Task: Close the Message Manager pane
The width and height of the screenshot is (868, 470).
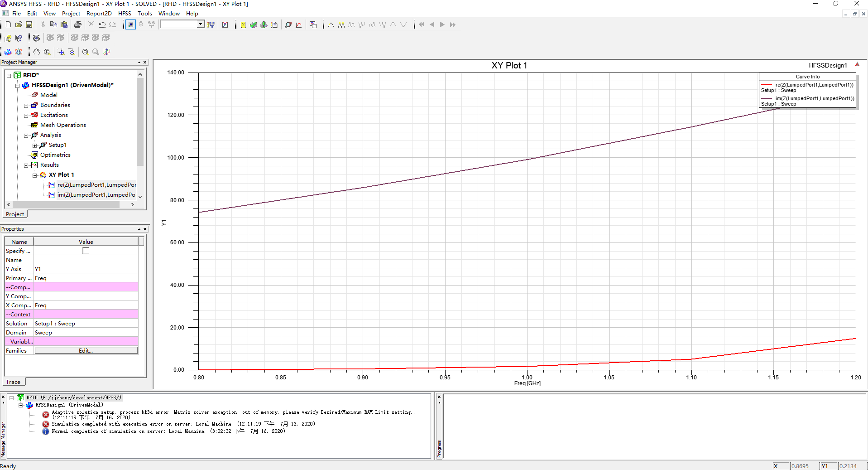Action: click(3, 397)
